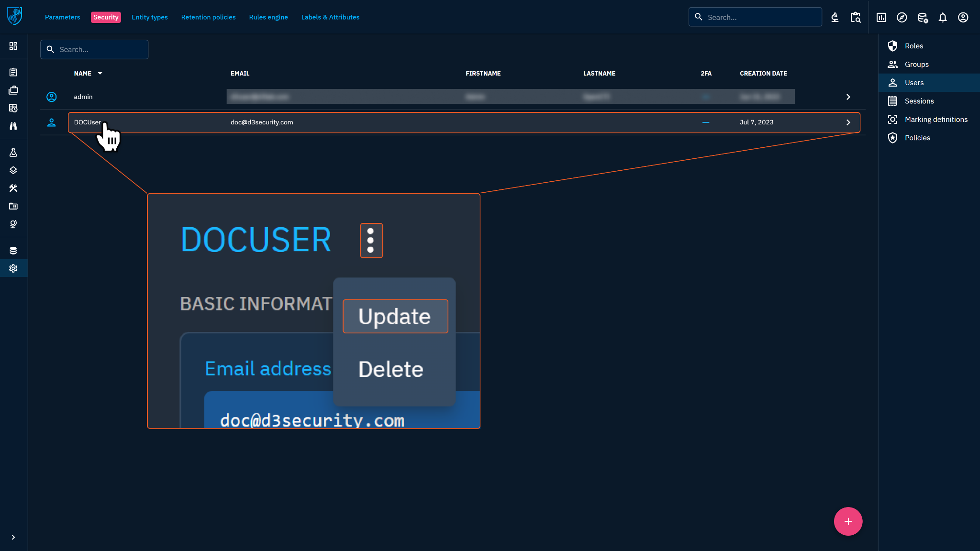Open the admin row chevron arrow

(x=848, y=97)
